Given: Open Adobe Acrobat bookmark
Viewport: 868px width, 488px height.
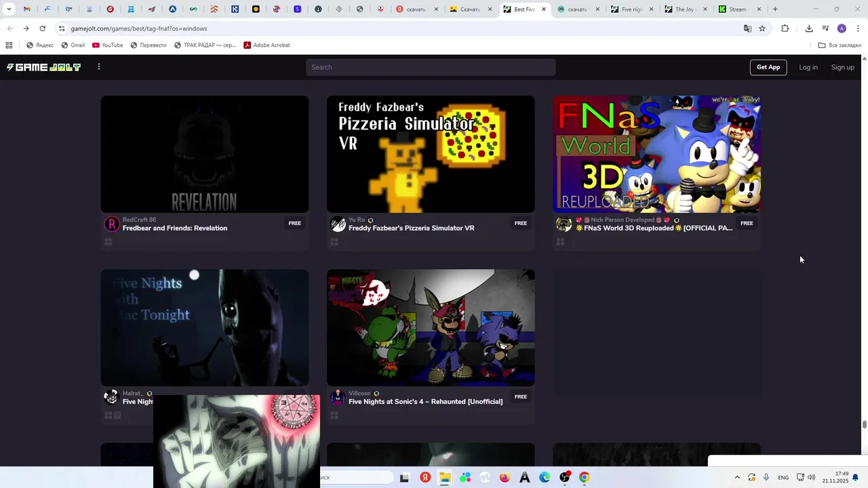Looking at the screenshot, I should (267, 45).
